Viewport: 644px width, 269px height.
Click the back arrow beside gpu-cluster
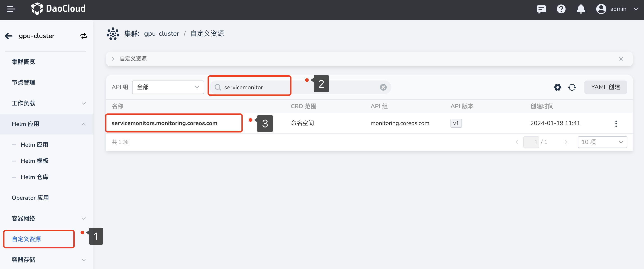point(9,36)
